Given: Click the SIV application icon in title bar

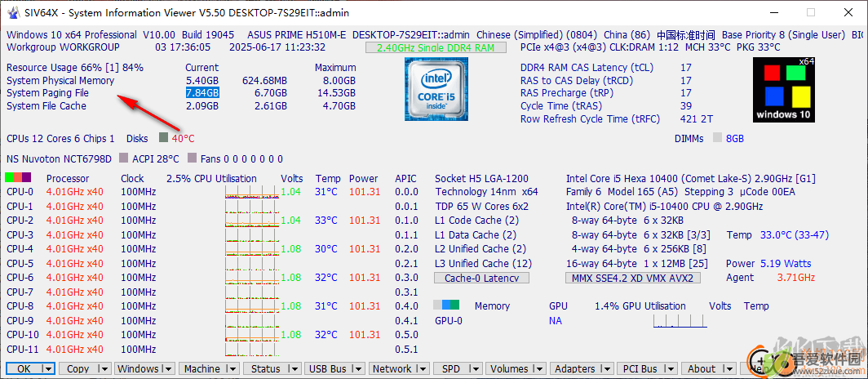Looking at the screenshot, I should [12, 12].
